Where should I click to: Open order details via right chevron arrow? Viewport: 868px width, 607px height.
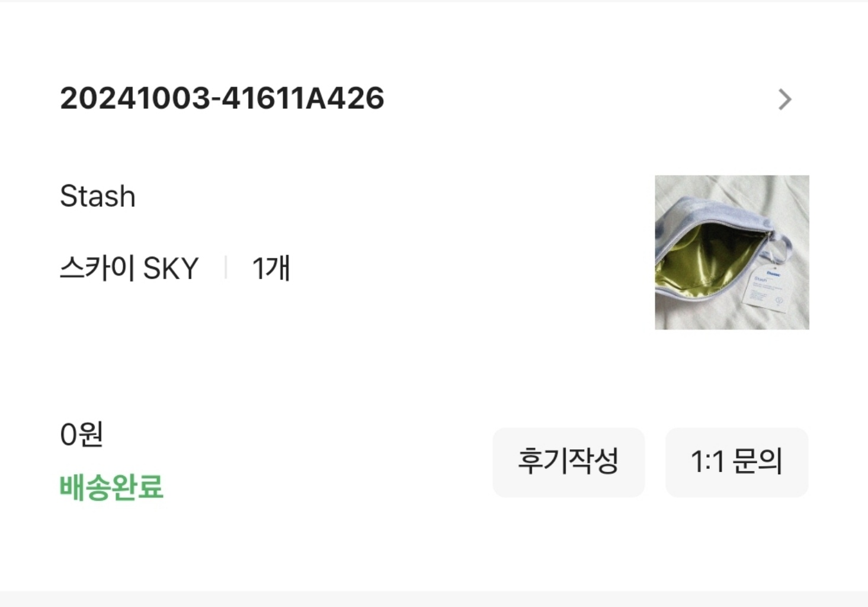785,100
